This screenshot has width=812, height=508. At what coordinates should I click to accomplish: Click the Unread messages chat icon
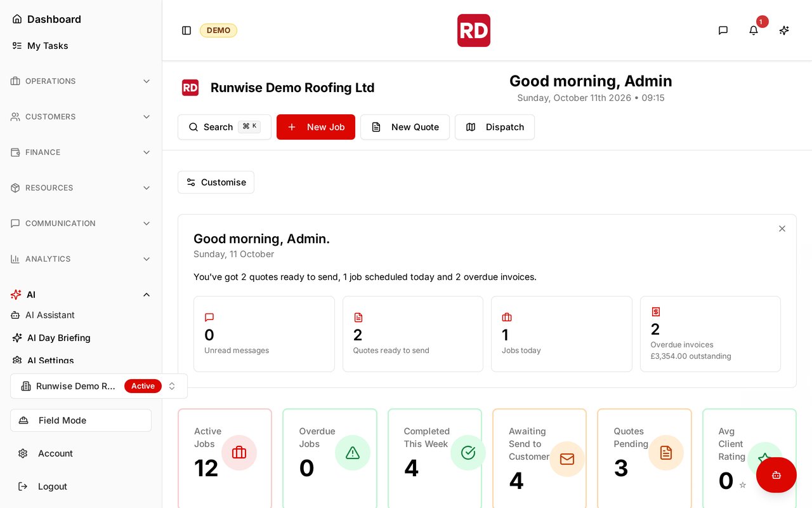pyautogui.click(x=209, y=317)
